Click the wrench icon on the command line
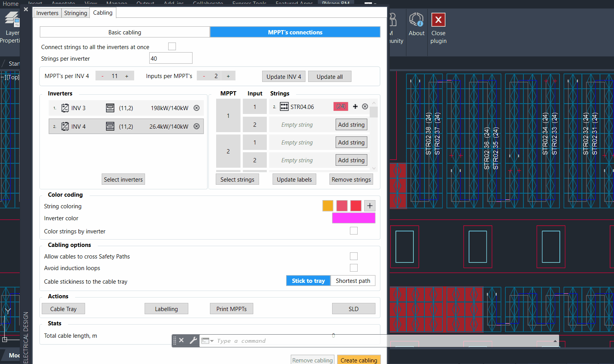The width and height of the screenshot is (614, 364). click(193, 340)
